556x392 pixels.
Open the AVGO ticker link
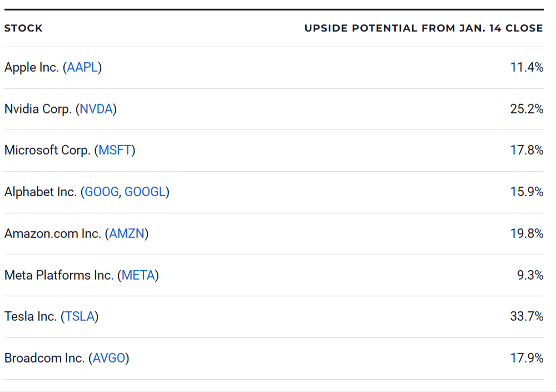point(109,359)
